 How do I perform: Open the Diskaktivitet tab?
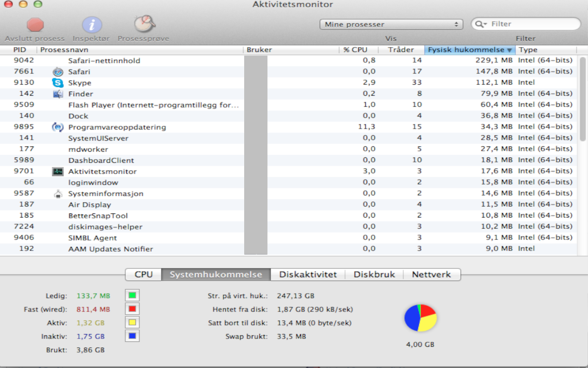[308, 274]
